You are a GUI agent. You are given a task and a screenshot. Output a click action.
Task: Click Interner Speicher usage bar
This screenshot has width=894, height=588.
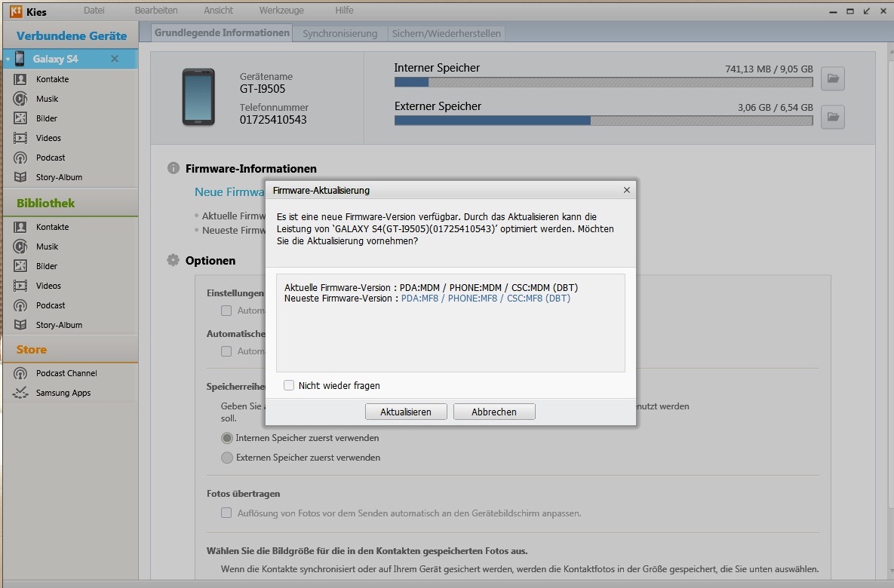point(604,82)
